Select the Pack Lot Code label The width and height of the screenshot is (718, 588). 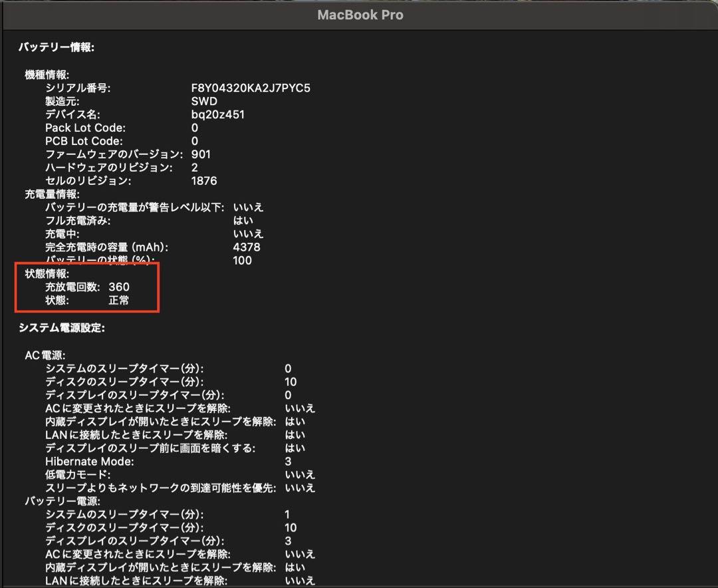click(x=85, y=128)
